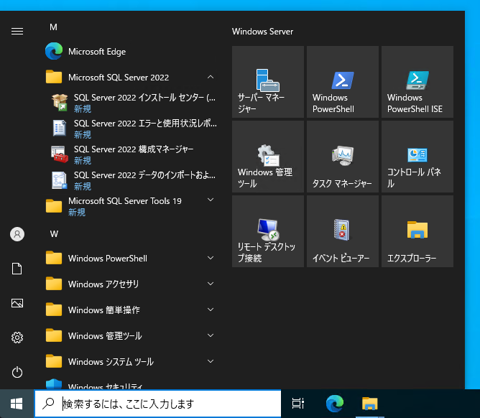Launch the Windows PowerShell tile

coord(343,82)
